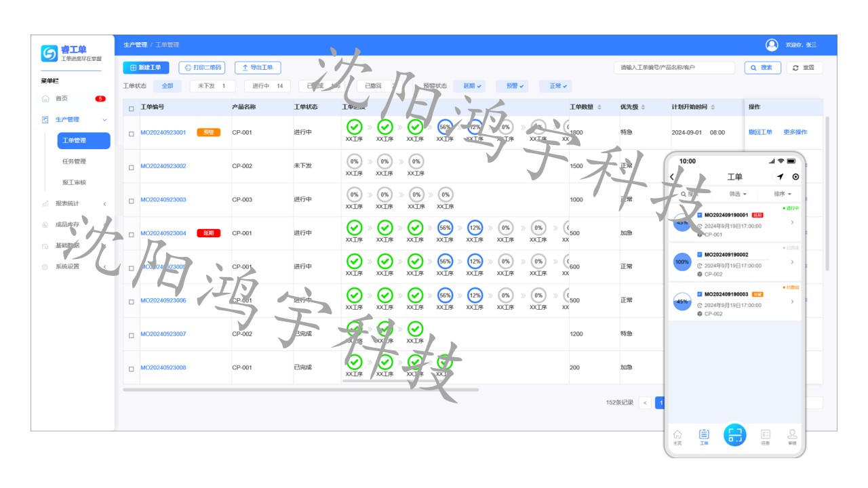868x488 pixels.
Task: Open the 排序 dropdown on mobile
Action: coord(783,194)
